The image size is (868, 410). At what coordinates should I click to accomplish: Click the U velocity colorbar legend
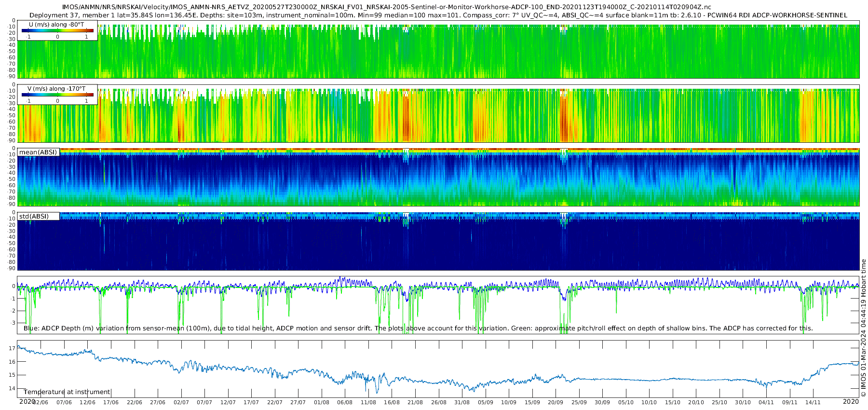(x=57, y=31)
